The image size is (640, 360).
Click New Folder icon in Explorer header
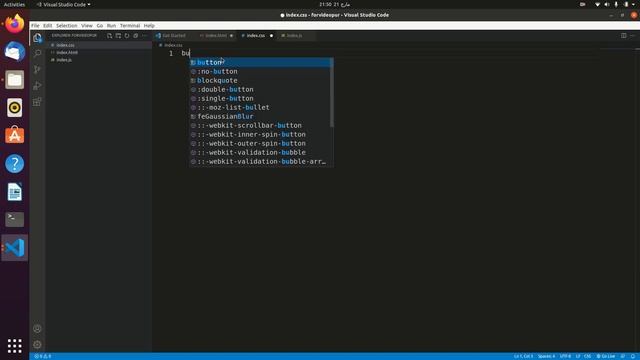[118, 36]
